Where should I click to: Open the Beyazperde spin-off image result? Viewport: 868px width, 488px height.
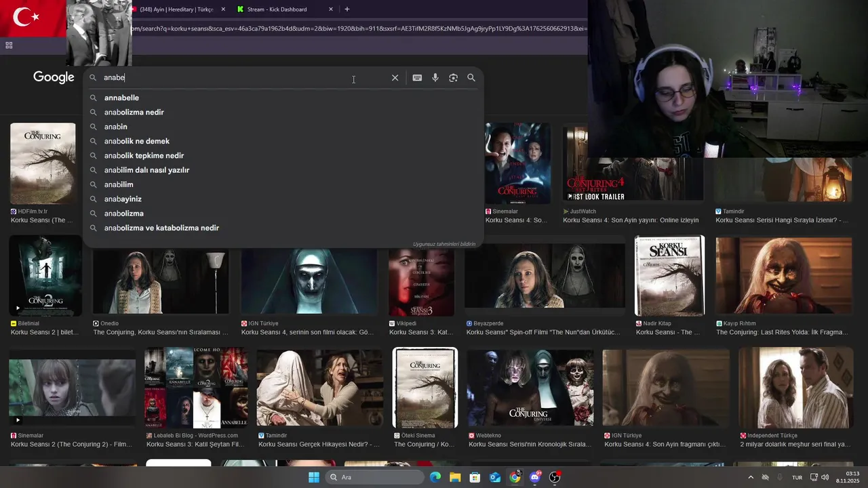coord(545,276)
